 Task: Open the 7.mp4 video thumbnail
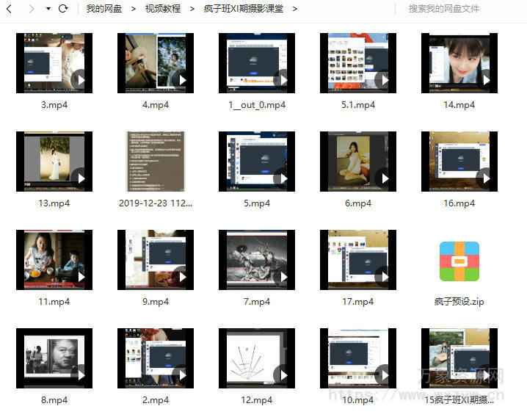coord(256,260)
